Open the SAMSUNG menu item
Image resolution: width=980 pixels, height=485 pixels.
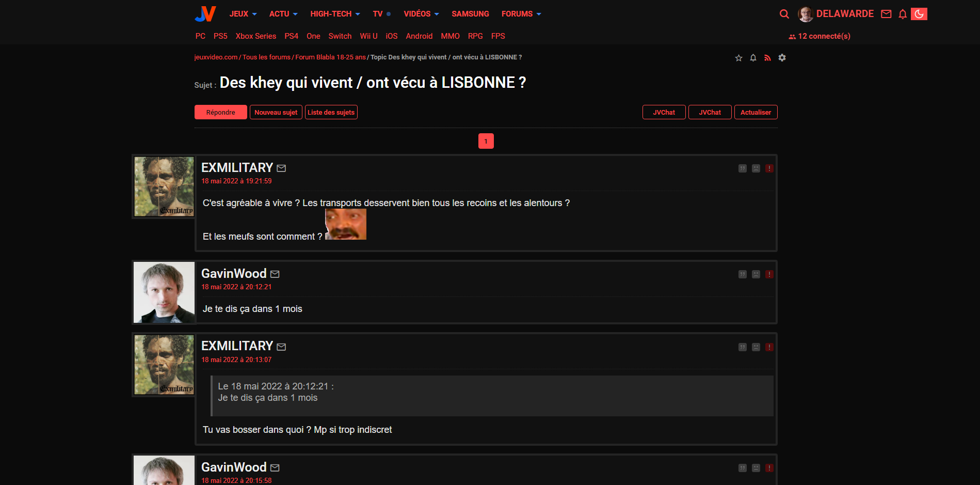click(470, 14)
